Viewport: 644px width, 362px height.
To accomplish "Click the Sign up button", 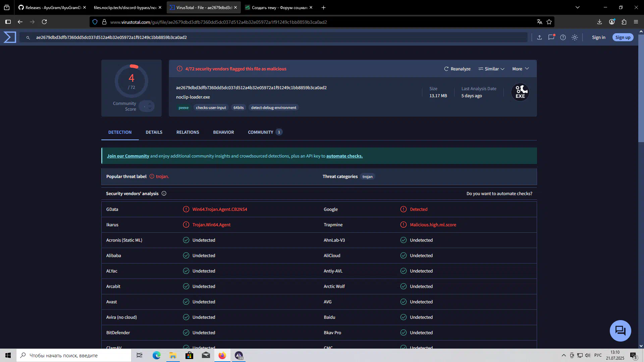I will coord(623,38).
